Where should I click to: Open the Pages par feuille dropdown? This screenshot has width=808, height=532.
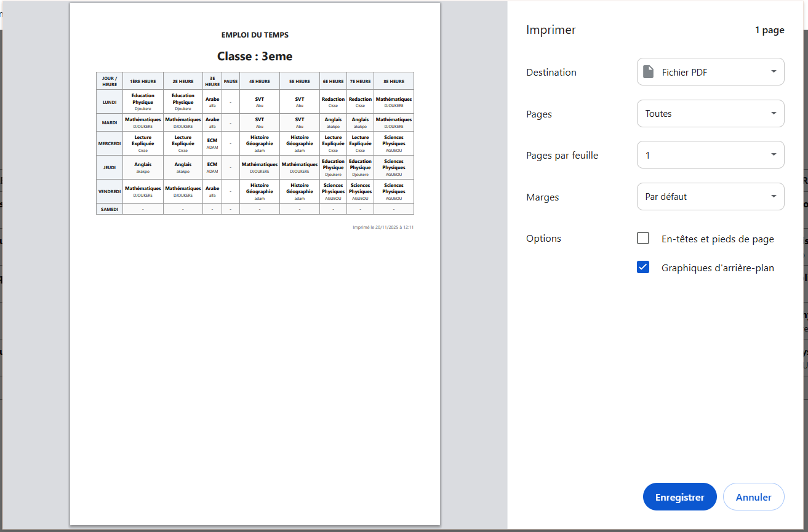710,155
